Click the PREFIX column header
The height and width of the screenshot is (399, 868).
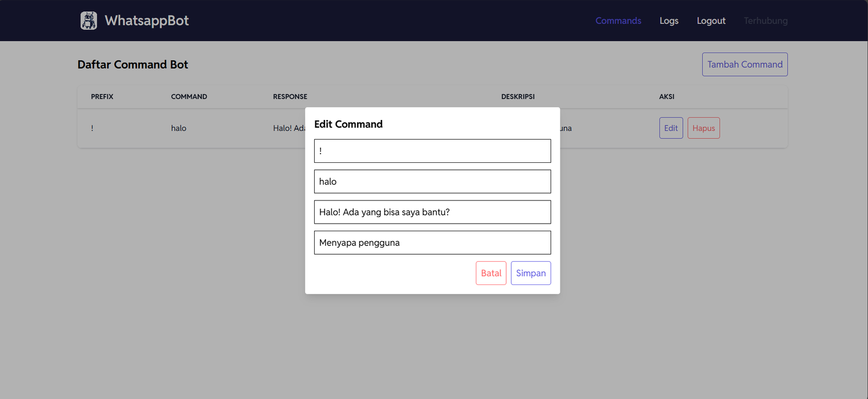[102, 97]
